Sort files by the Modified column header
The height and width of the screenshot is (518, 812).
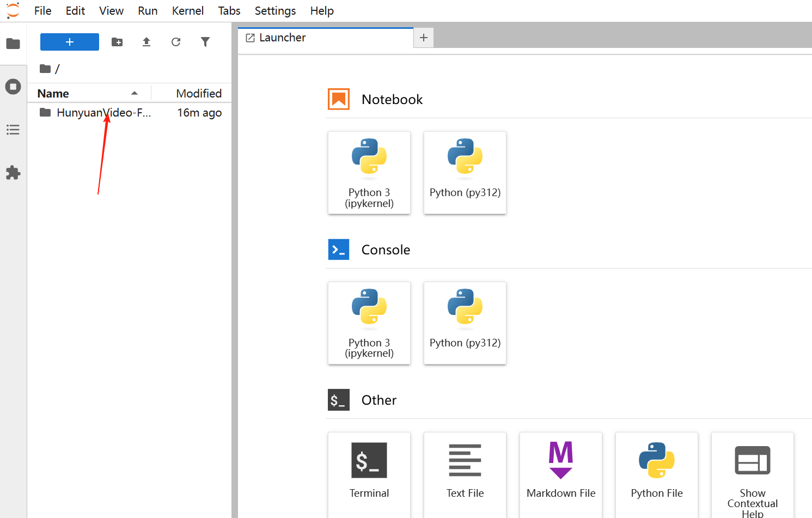pos(192,94)
